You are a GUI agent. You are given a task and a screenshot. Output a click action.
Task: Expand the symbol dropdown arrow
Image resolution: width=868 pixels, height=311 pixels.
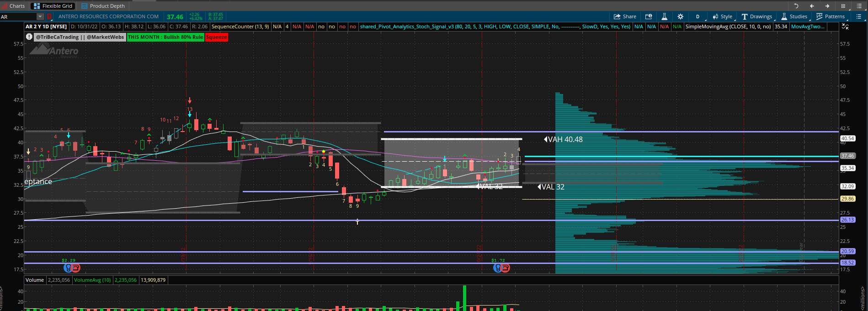point(40,17)
